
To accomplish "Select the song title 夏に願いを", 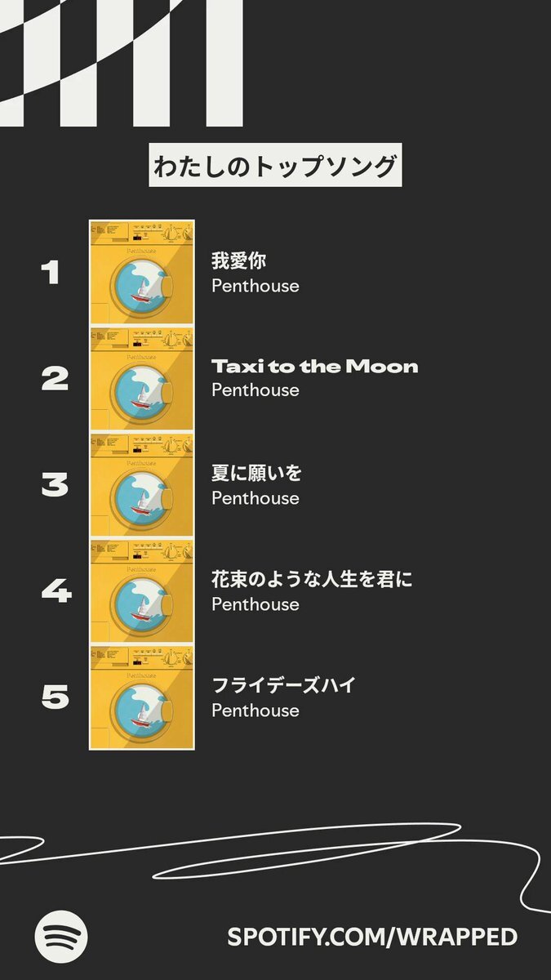I will [x=256, y=473].
